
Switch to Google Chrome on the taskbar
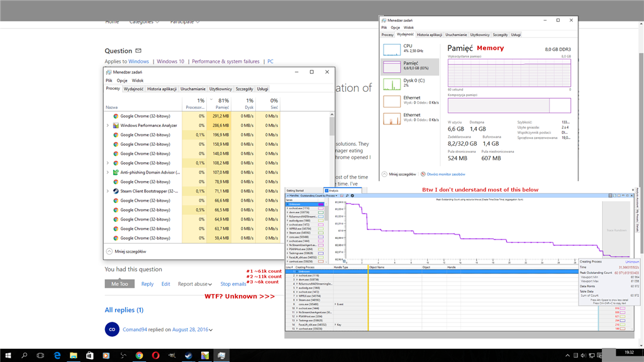[x=139, y=356]
